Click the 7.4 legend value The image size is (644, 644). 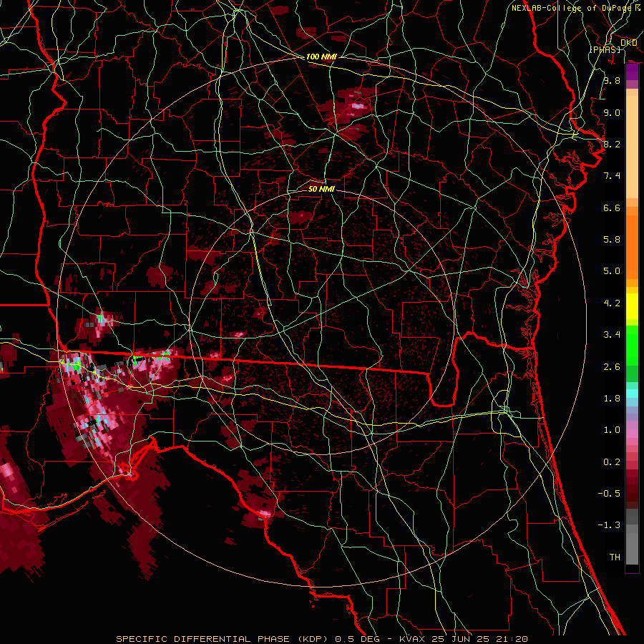[612, 176]
